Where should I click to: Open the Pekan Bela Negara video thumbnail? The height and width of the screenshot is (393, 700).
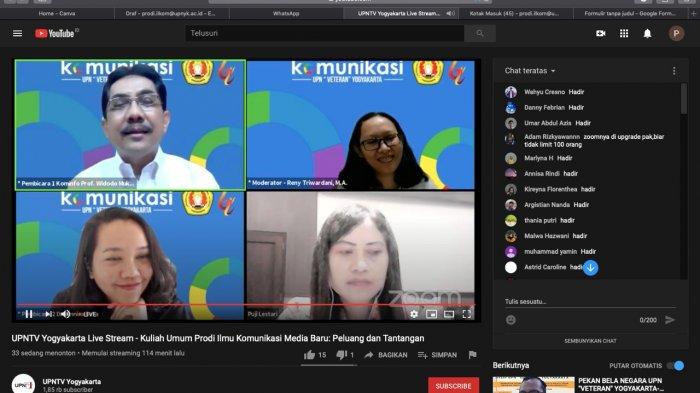[533, 385]
